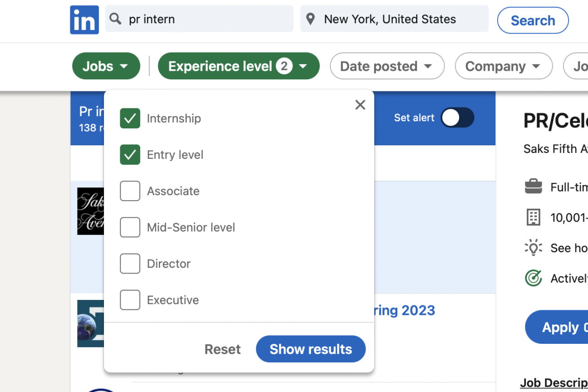Viewport: 588px width, 392px height.
Task: Uncheck the Internship checkbox
Action: point(130,118)
